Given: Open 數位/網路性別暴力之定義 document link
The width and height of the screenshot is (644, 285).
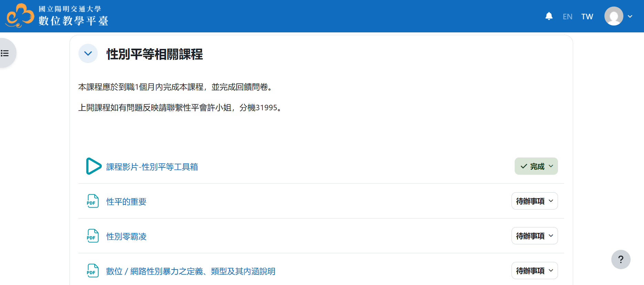Looking at the screenshot, I should pyautogui.click(x=191, y=271).
